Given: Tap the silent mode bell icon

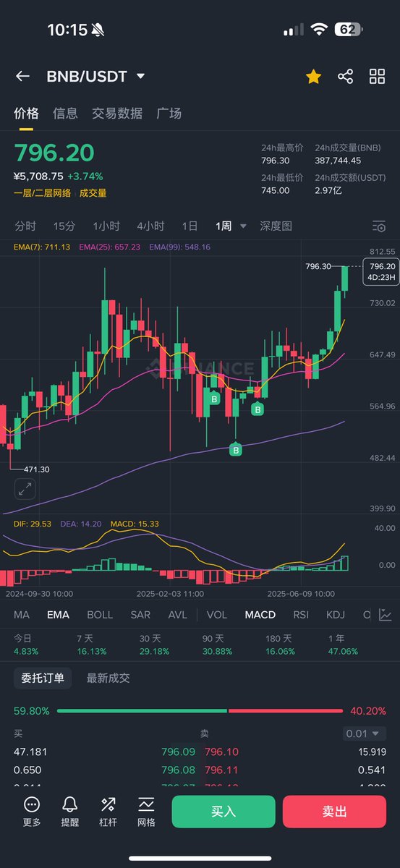Looking at the screenshot, I should 98,30.
